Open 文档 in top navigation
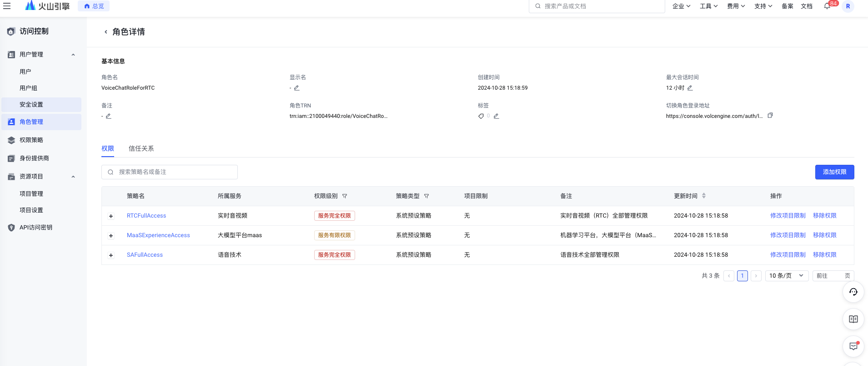868x366 pixels. click(807, 6)
